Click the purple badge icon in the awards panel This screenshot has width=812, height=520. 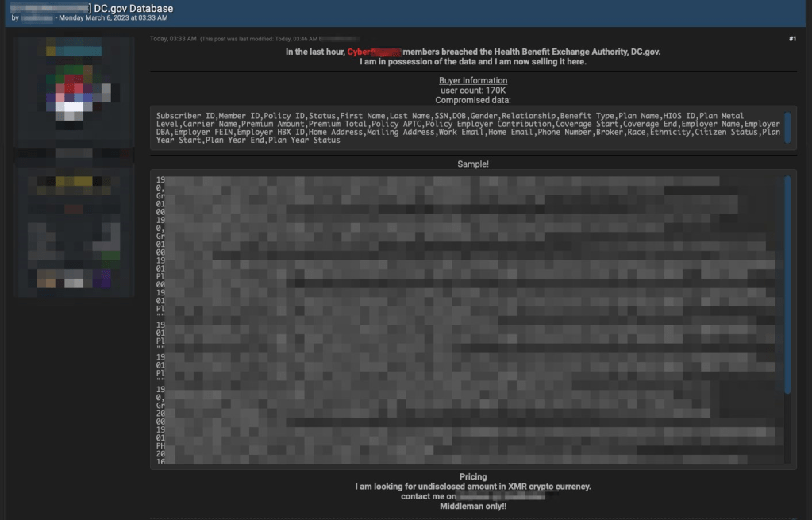pyautogui.click(x=102, y=279)
